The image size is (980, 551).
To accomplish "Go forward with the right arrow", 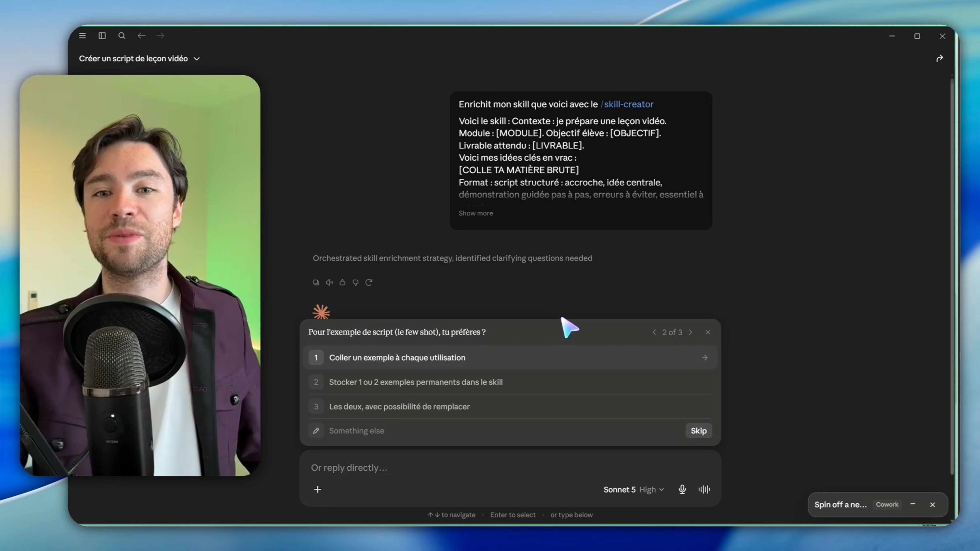I will [161, 36].
